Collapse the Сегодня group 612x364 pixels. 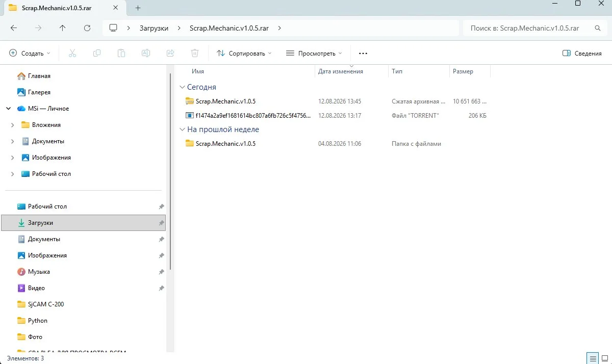point(183,87)
